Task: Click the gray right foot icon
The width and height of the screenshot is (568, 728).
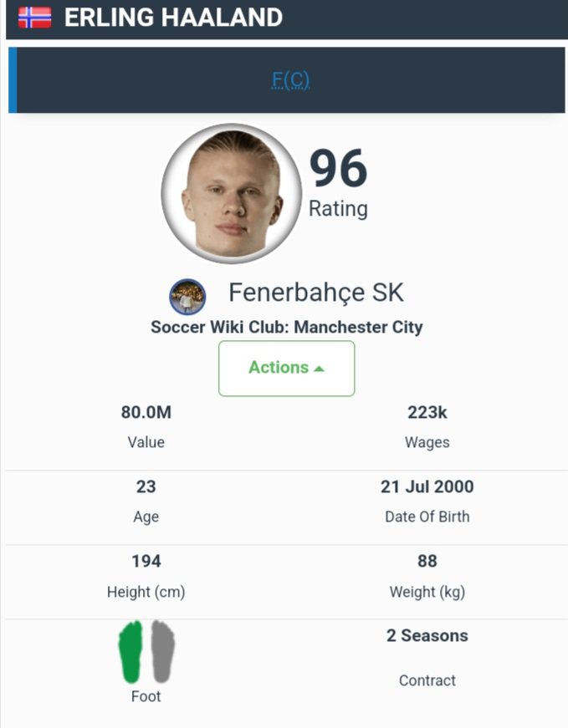Action: pyautogui.click(x=162, y=651)
